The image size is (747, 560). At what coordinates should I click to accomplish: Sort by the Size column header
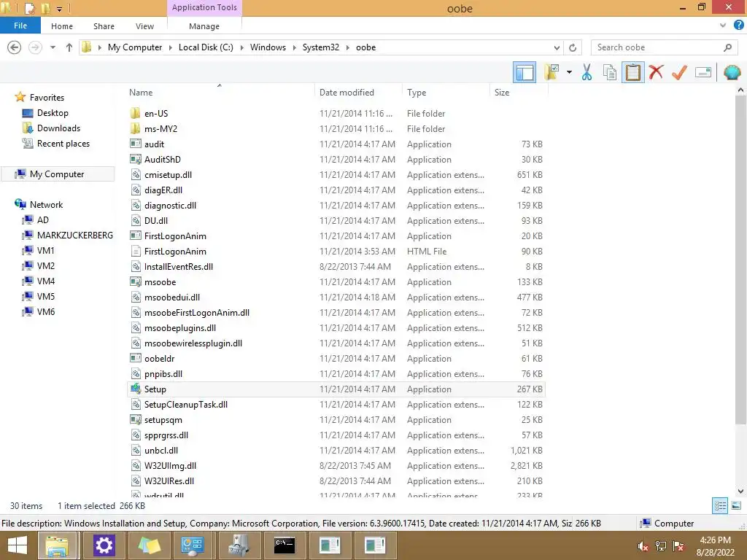pos(519,93)
